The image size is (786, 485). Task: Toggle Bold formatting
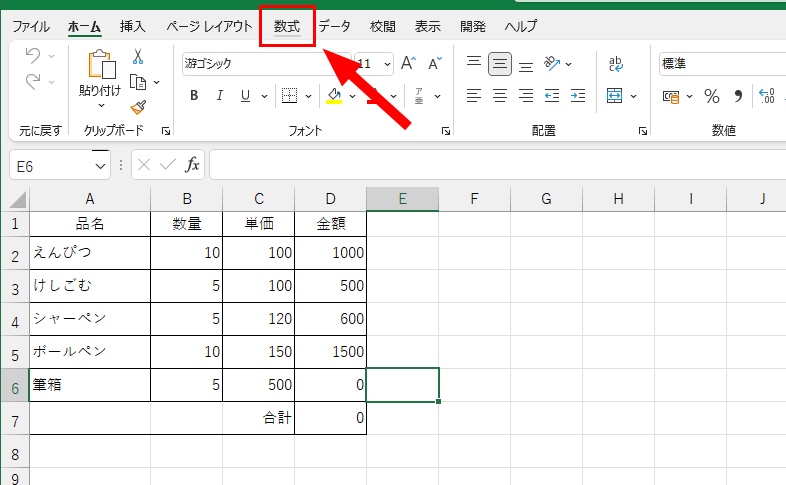pos(194,95)
